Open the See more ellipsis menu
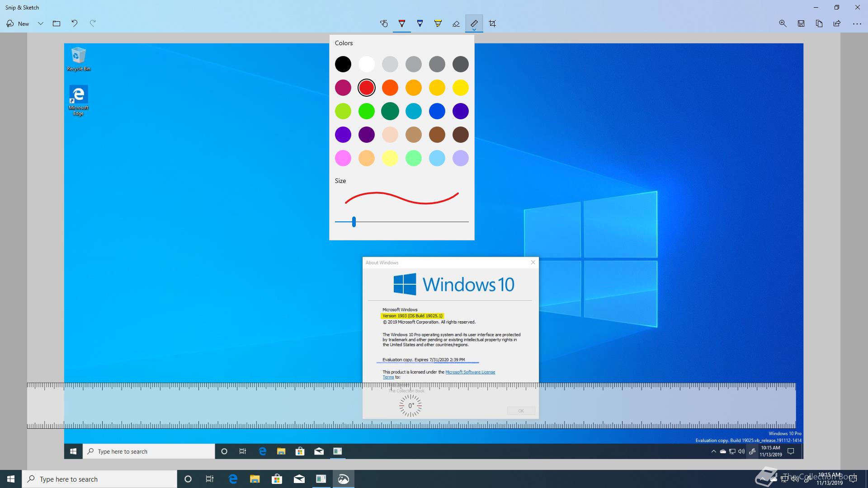Screen dimensions: 868x488 (x=857, y=23)
